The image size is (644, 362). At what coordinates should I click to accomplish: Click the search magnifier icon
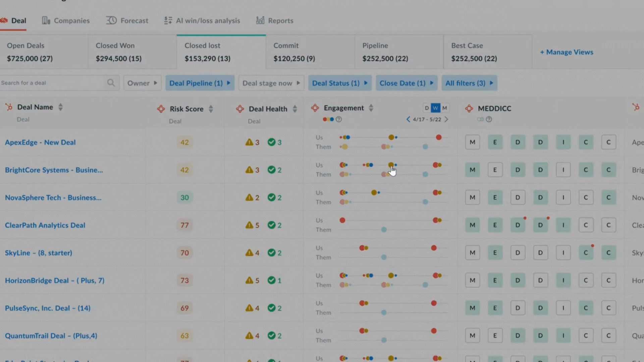(x=111, y=83)
